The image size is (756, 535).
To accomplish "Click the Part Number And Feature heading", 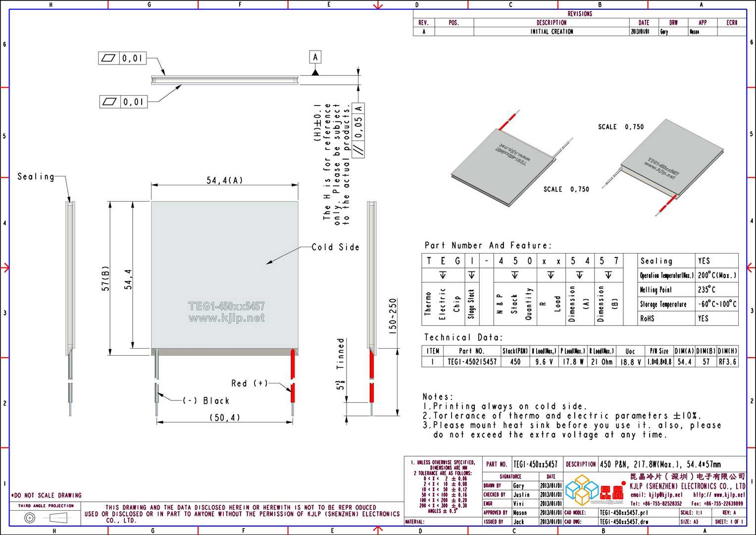I will pos(488,246).
